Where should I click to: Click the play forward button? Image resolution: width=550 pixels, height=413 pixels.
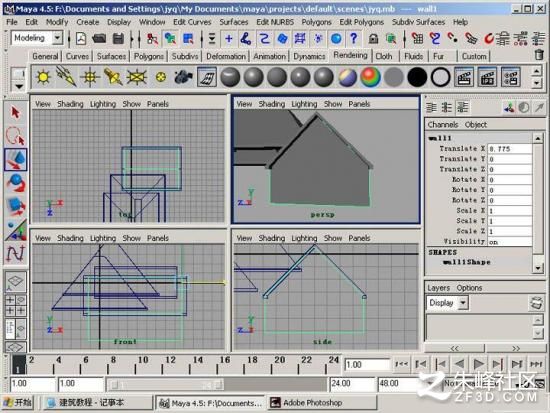[478, 364]
